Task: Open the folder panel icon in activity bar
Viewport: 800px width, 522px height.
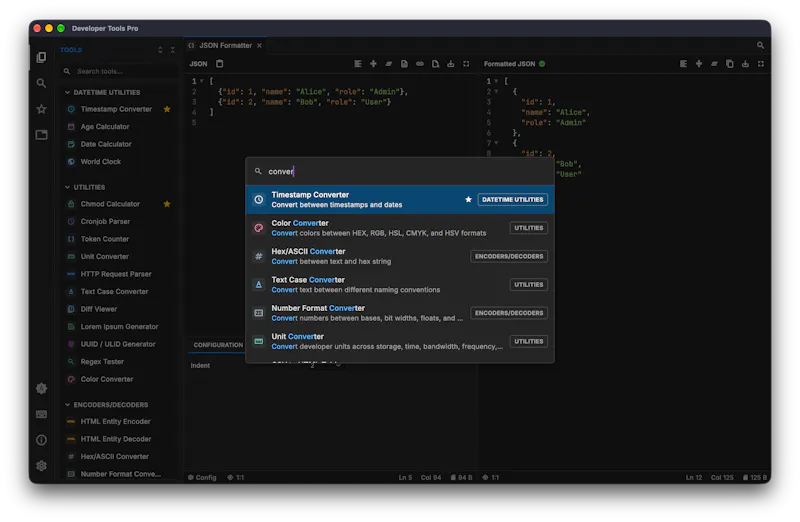Action: (41, 135)
